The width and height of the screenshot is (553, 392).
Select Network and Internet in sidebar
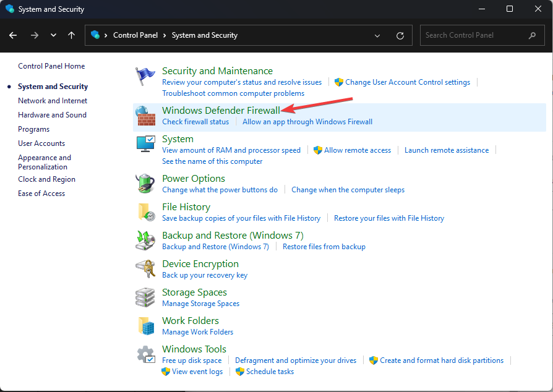(x=53, y=101)
